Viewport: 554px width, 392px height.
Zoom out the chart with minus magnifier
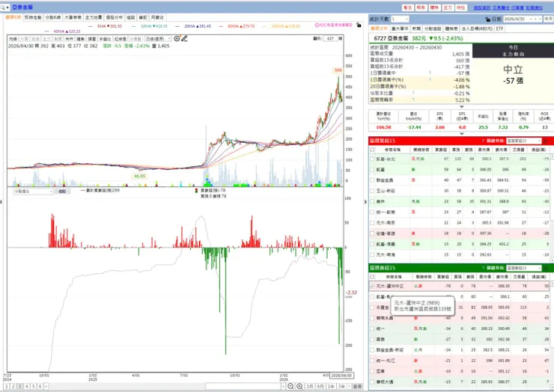coord(290,386)
